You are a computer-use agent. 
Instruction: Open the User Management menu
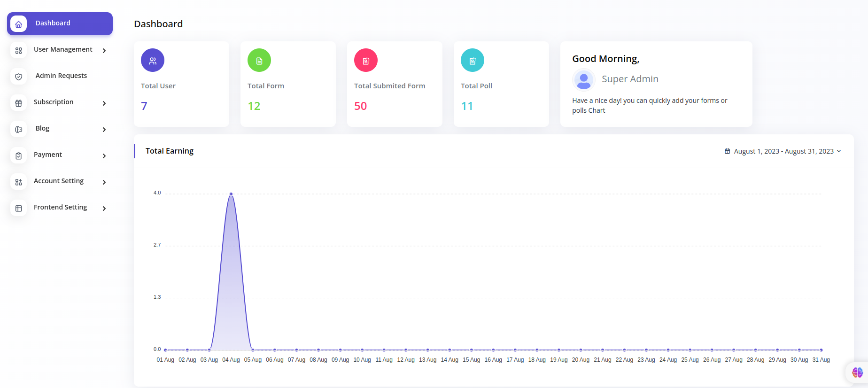click(60, 50)
